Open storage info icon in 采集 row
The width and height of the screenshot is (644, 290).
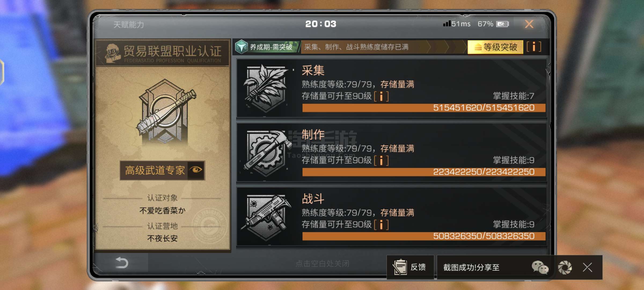pyautogui.click(x=381, y=96)
